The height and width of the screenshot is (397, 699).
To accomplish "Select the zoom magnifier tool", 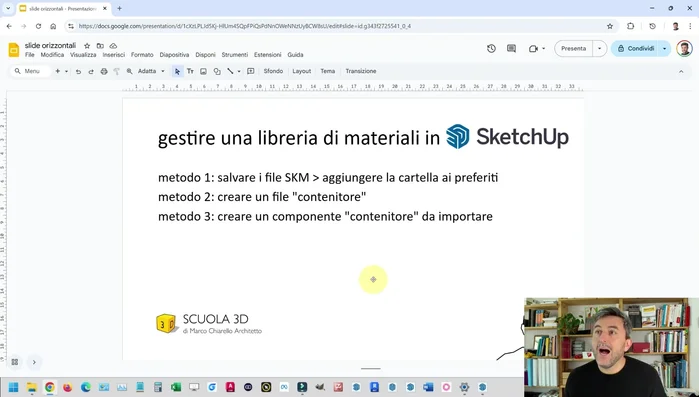I will pyautogui.click(x=129, y=71).
